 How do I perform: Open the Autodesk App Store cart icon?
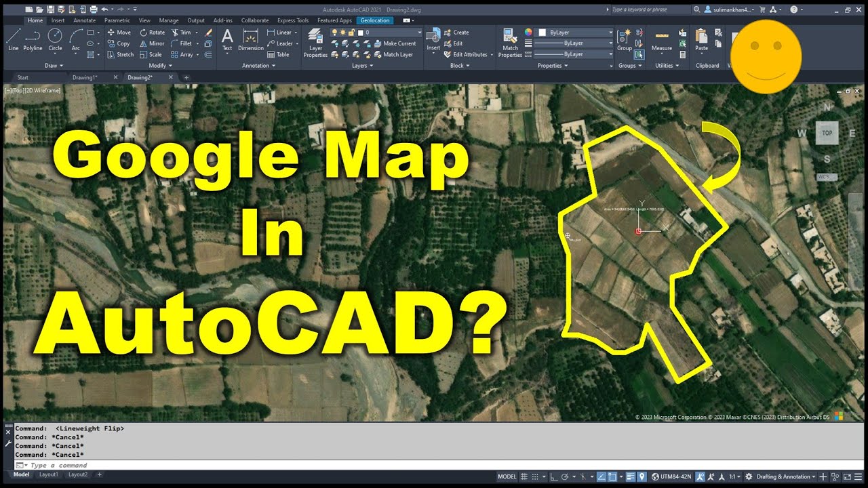tap(763, 9)
